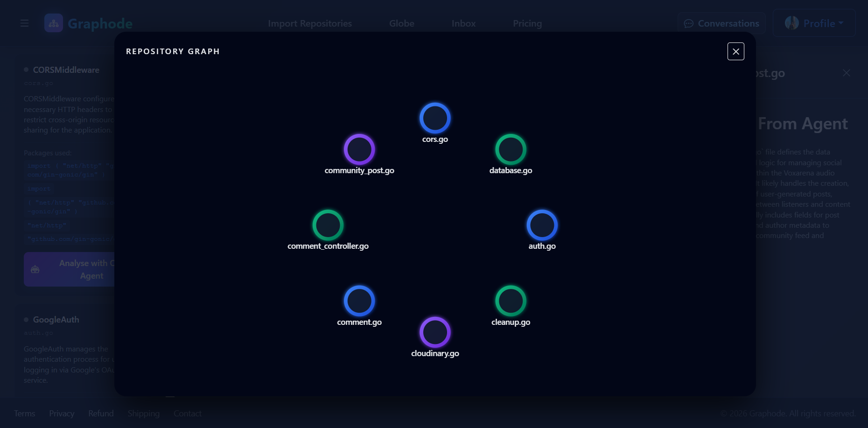
Task: Click the database.go node
Action: [x=511, y=149]
